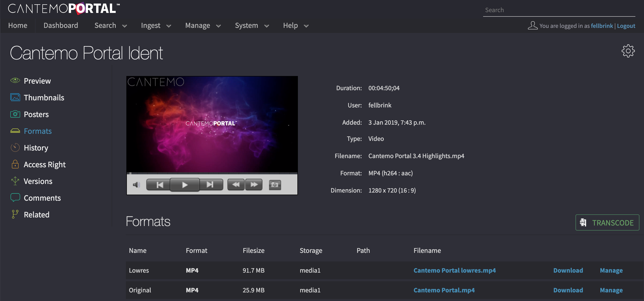Open the Manage menu

pyautogui.click(x=198, y=25)
